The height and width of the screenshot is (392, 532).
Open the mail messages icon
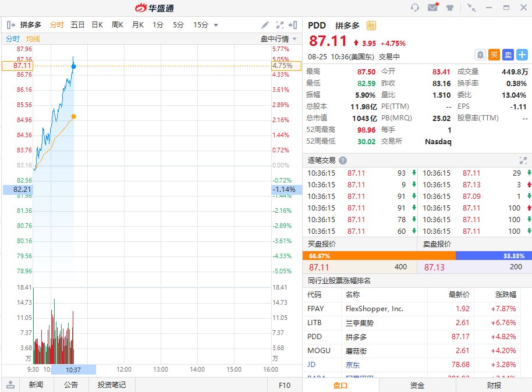[432, 8]
